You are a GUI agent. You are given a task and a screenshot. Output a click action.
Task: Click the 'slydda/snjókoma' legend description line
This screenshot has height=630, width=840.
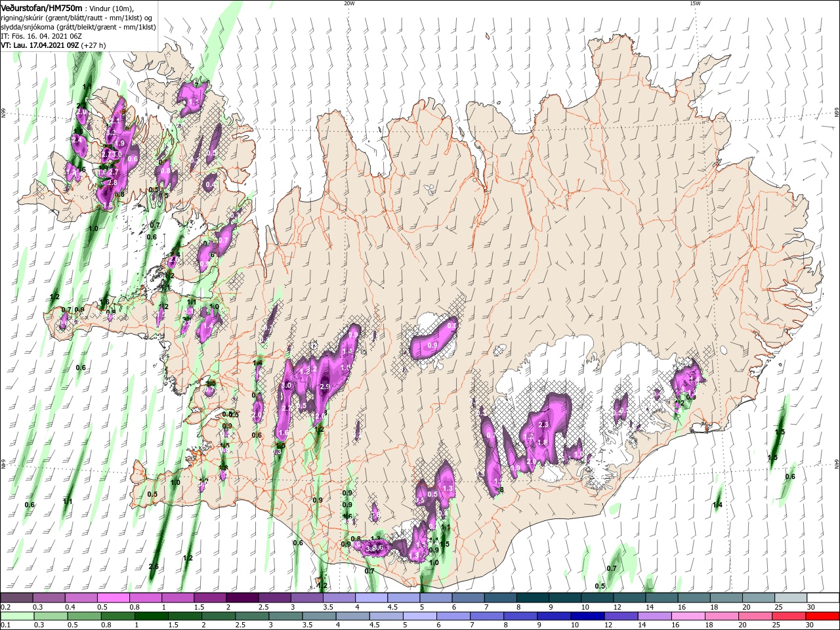[78, 27]
